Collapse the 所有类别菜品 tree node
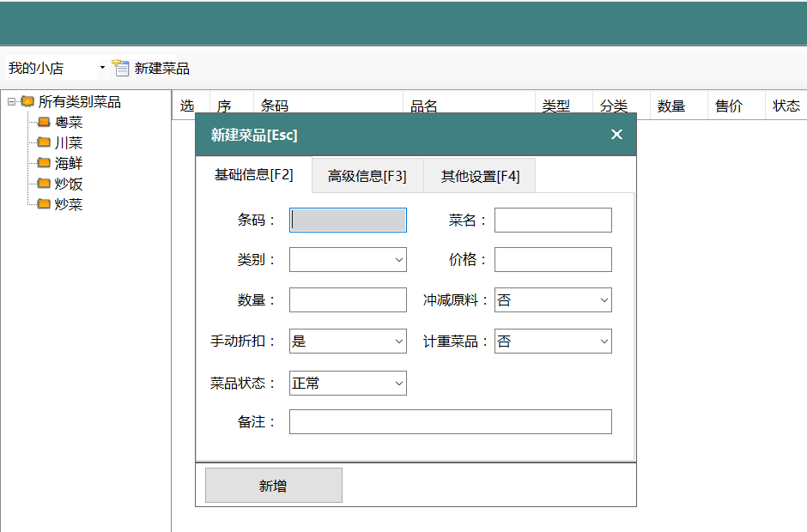Image resolution: width=807 pixels, height=532 pixels. [x=11, y=102]
